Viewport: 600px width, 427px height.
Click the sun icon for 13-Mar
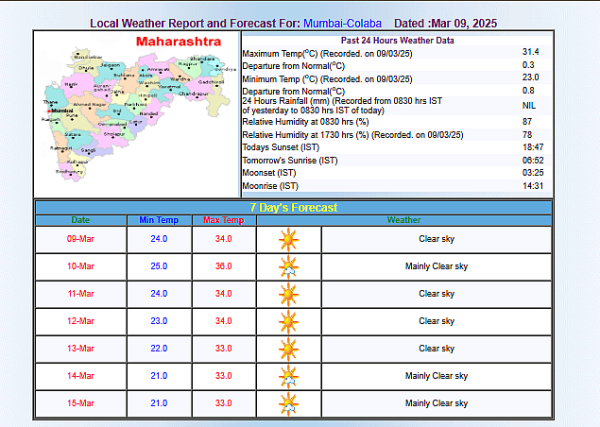[289, 349]
